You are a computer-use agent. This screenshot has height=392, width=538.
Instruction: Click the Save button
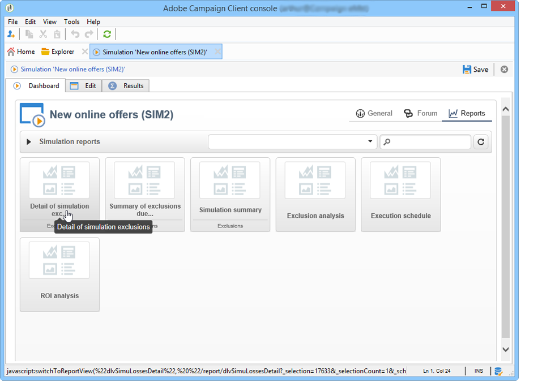click(475, 70)
